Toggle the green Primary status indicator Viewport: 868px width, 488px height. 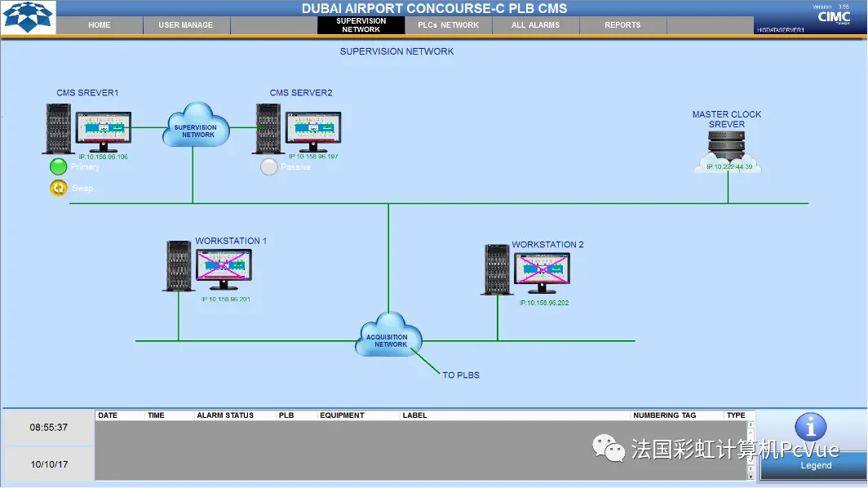pyautogui.click(x=58, y=166)
